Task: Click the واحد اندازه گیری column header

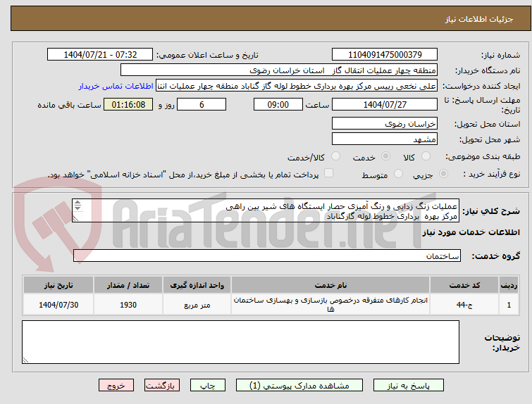Action: click(197, 285)
